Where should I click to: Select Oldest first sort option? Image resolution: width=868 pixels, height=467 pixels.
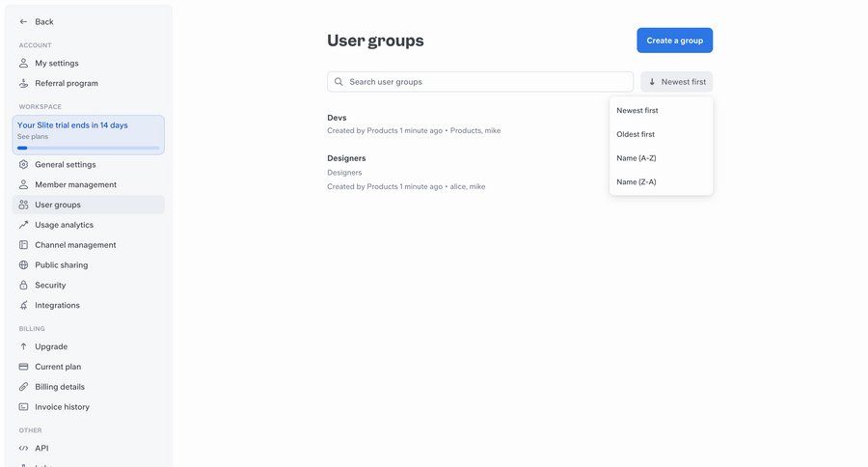point(636,134)
